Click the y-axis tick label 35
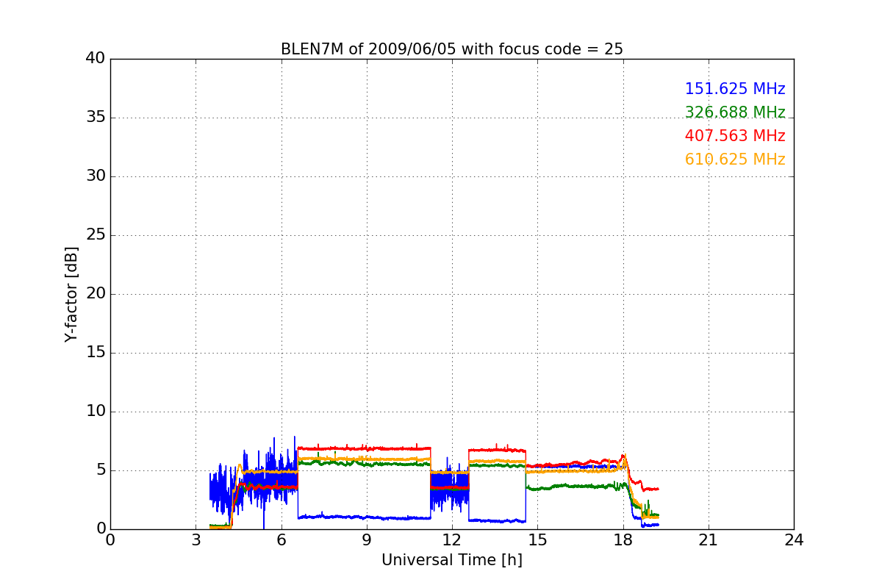The height and width of the screenshot is (588, 882). [96, 118]
